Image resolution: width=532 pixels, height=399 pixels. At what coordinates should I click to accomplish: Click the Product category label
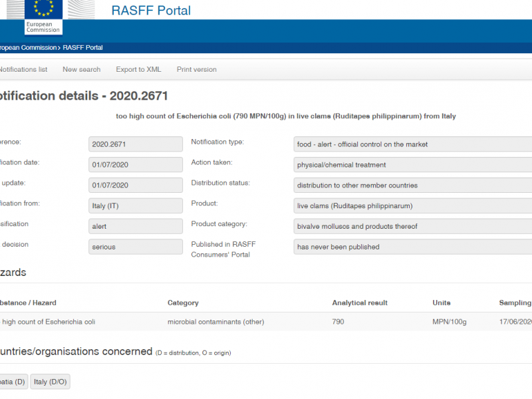(219, 224)
